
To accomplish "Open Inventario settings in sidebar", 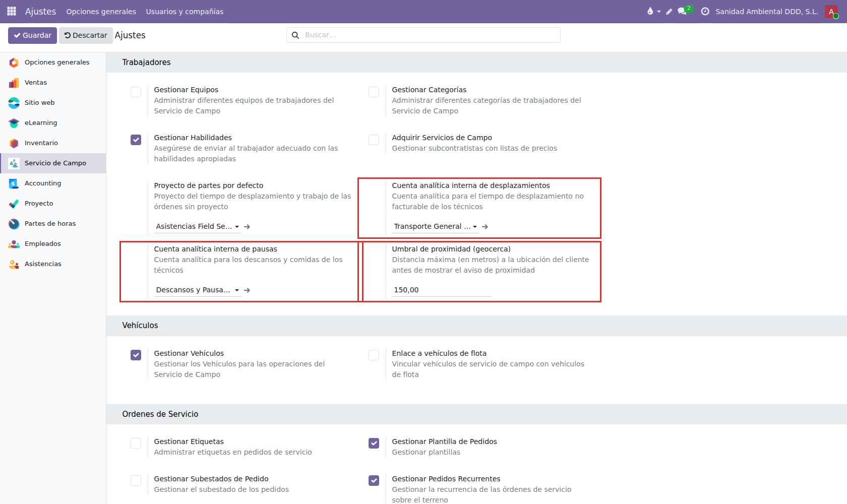I will tap(53, 143).
